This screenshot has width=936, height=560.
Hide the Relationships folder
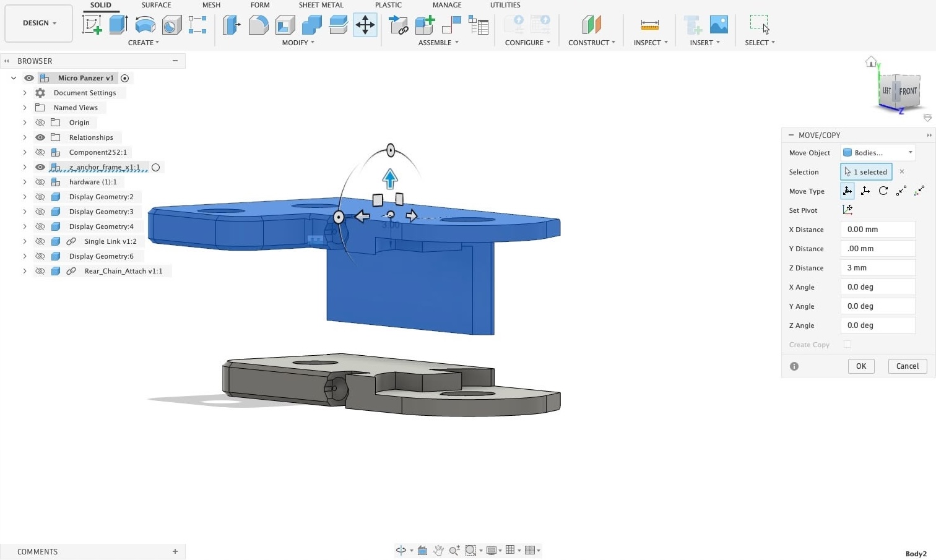point(40,137)
